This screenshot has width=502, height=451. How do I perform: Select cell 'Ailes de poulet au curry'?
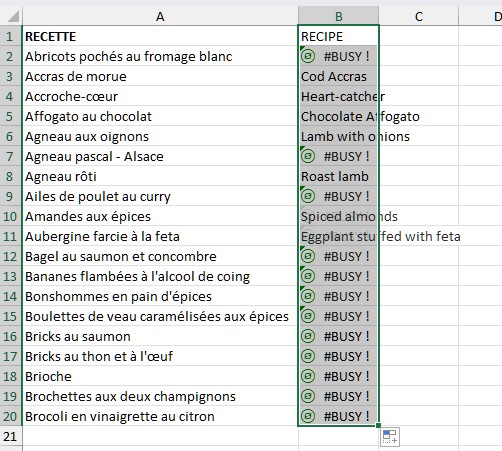point(160,196)
